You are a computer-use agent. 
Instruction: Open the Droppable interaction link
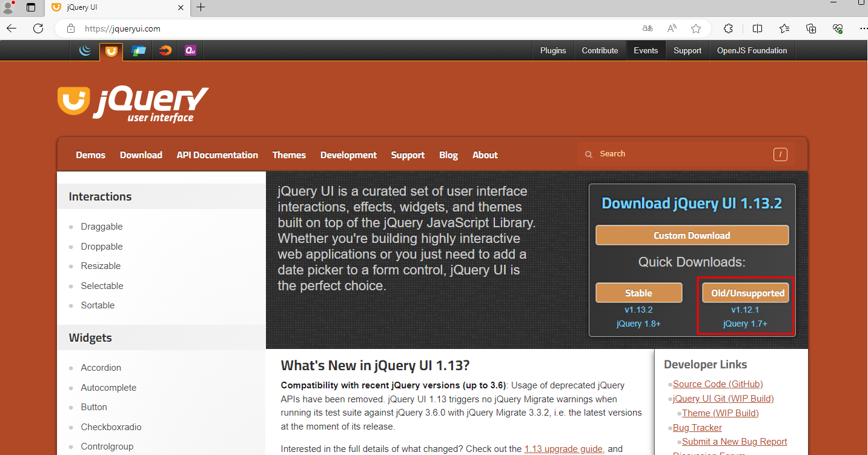coord(102,247)
